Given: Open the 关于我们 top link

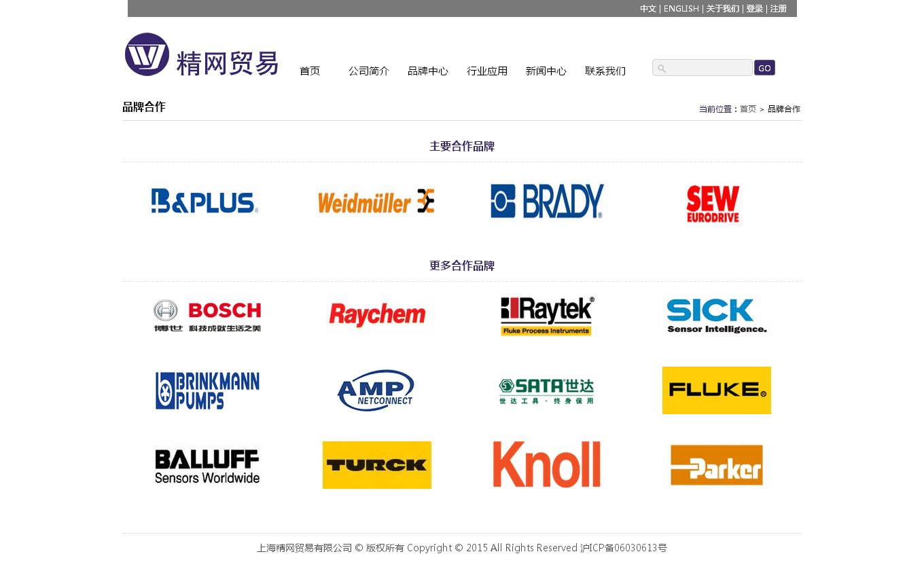Looking at the screenshot, I should [723, 9].
